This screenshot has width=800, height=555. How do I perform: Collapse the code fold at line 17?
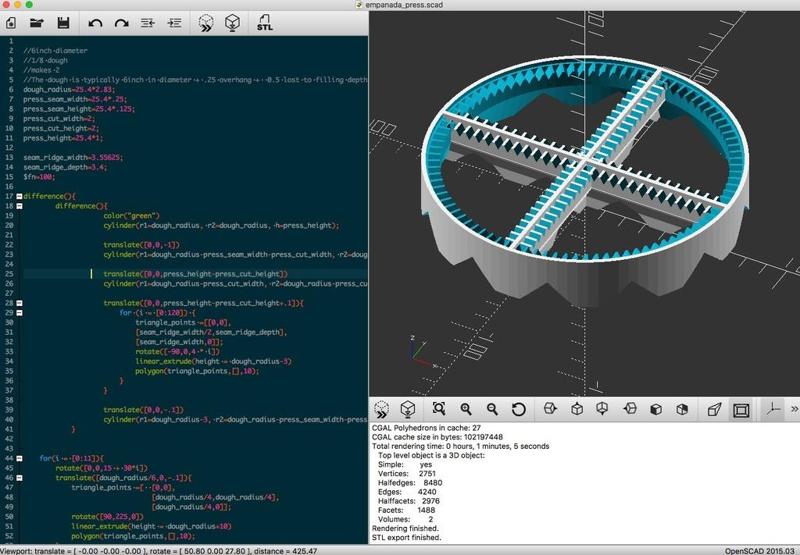pos(19,196)
